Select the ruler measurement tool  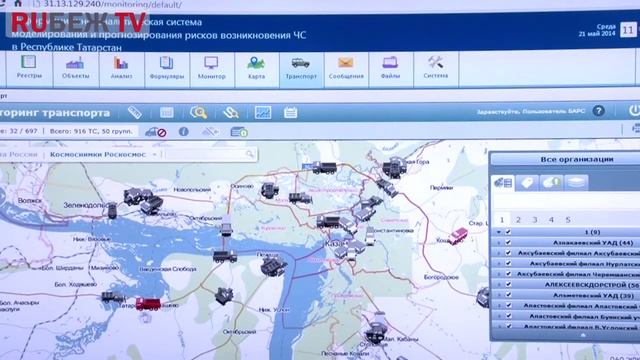pos(135,113)
